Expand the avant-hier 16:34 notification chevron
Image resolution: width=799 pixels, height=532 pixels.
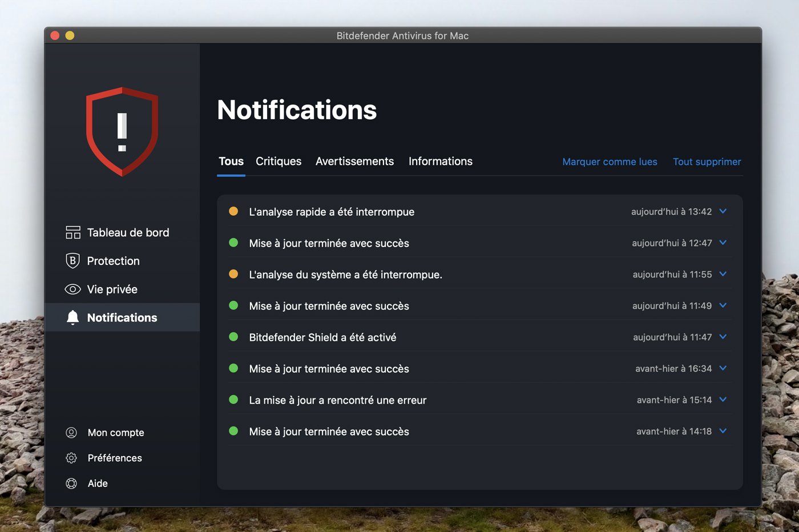723,368
